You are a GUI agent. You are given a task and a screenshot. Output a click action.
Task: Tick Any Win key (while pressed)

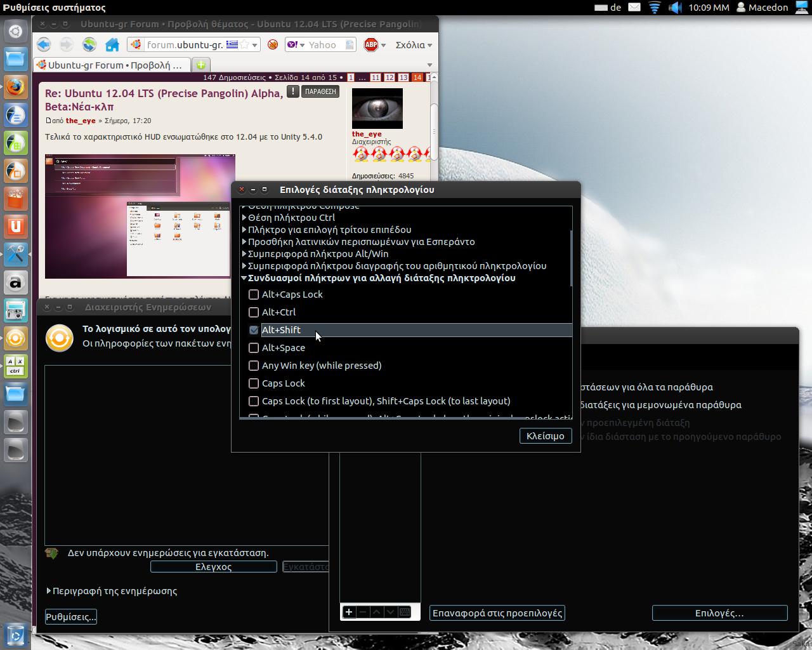pos(254,366)
